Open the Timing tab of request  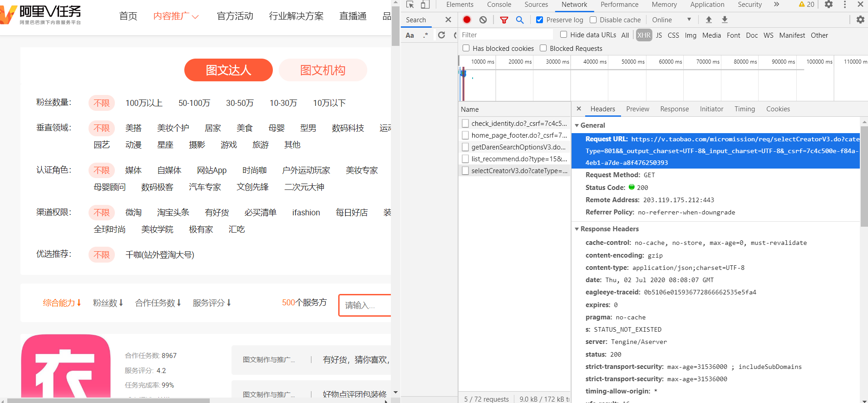(745, 109)
